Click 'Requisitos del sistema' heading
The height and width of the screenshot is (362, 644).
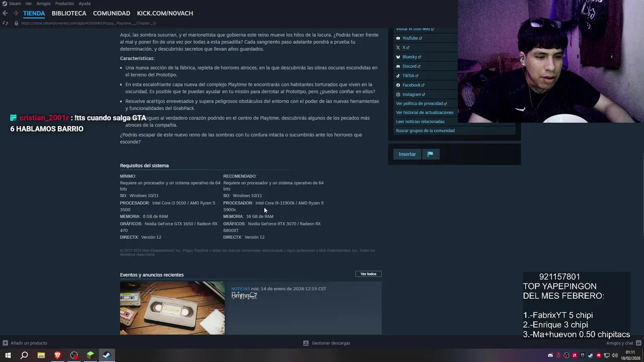tap(144, 165)
